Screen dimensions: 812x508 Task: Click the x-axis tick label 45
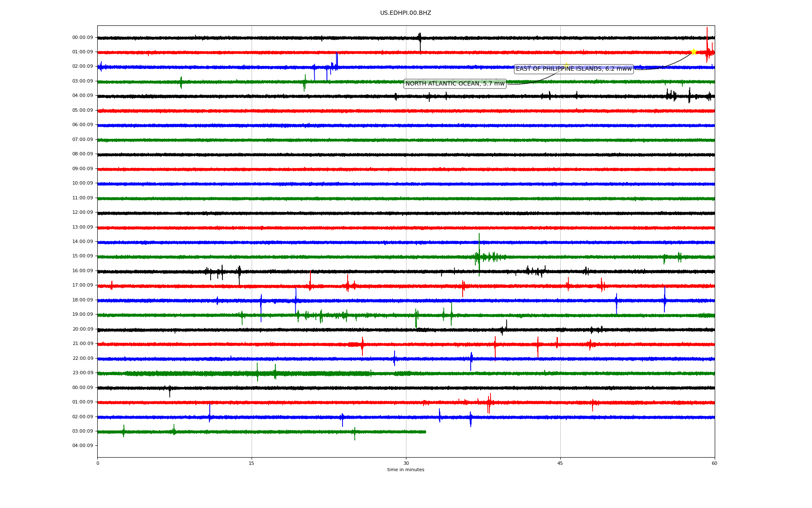coord(560,463)
